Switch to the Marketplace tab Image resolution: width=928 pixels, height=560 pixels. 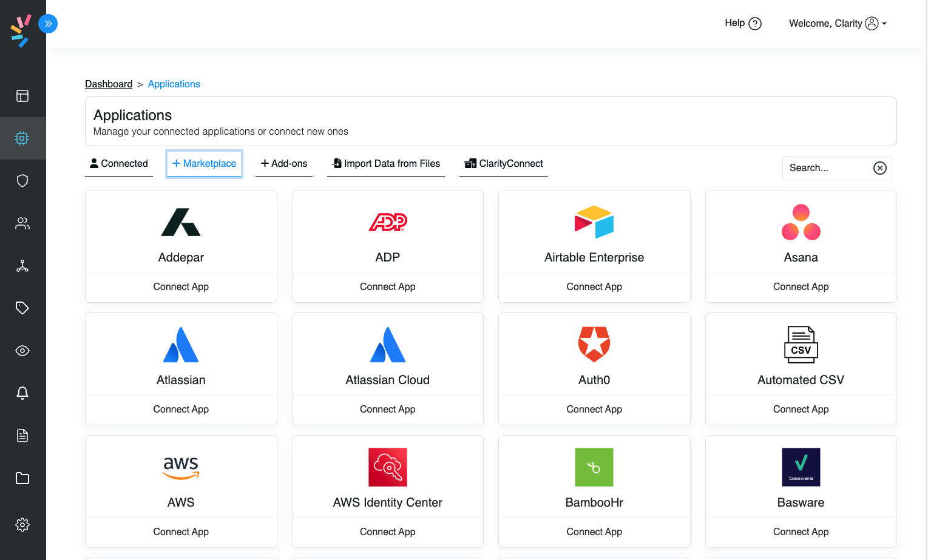[x=205, y=164]
